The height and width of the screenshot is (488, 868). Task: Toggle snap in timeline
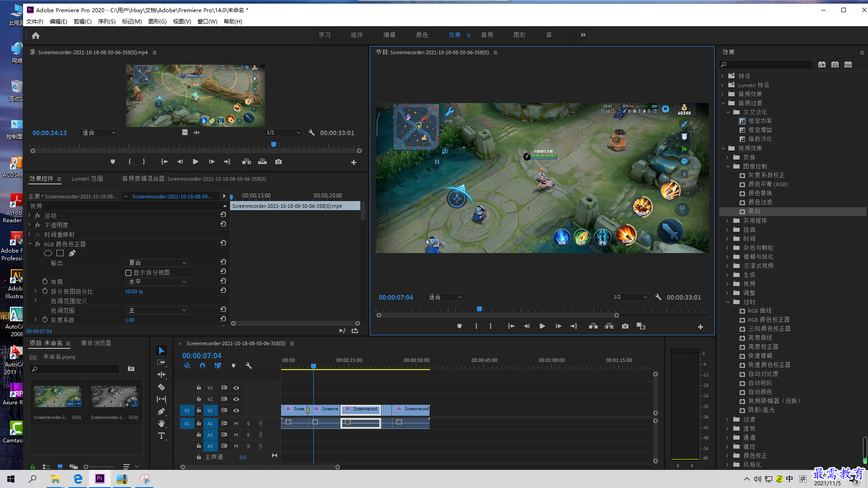203,366
